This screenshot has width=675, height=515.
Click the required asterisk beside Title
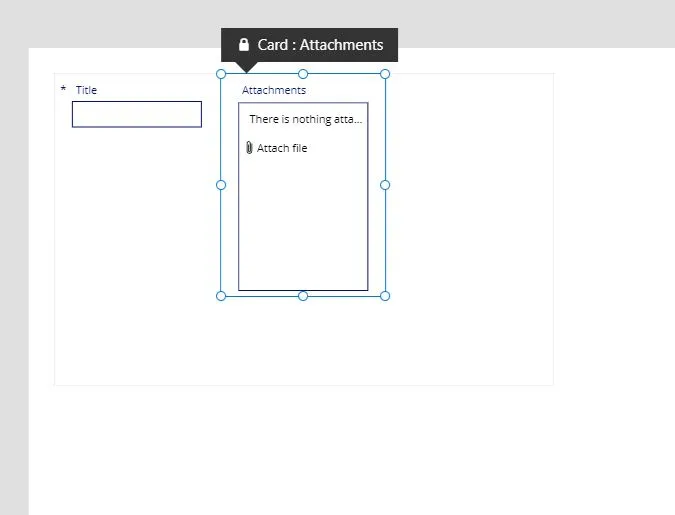[63, 90]
